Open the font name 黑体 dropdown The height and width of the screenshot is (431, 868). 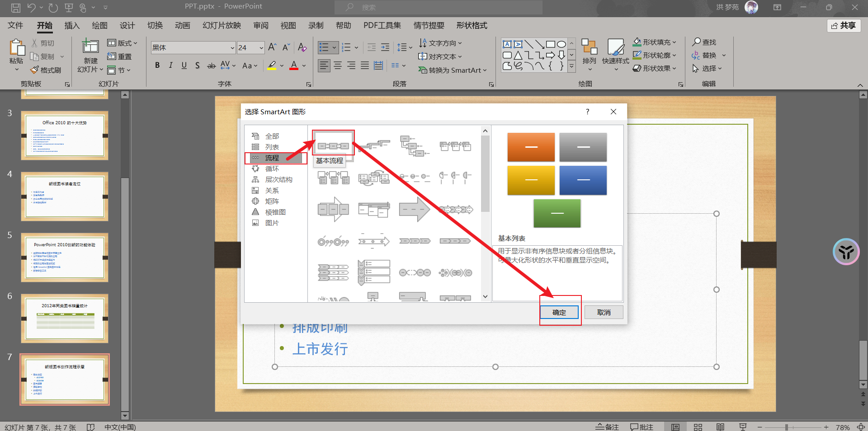pyautogui.click(x=232, y=47)
